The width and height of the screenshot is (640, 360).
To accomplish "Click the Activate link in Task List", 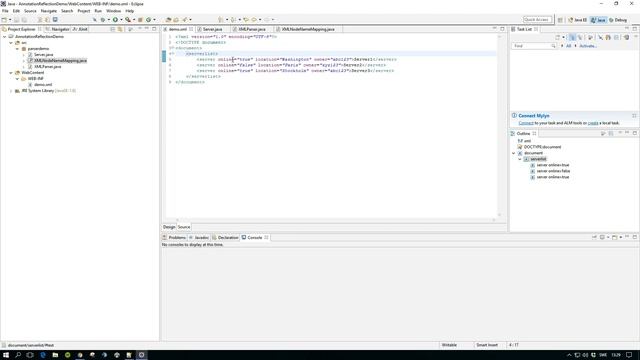I will (588, 46).
